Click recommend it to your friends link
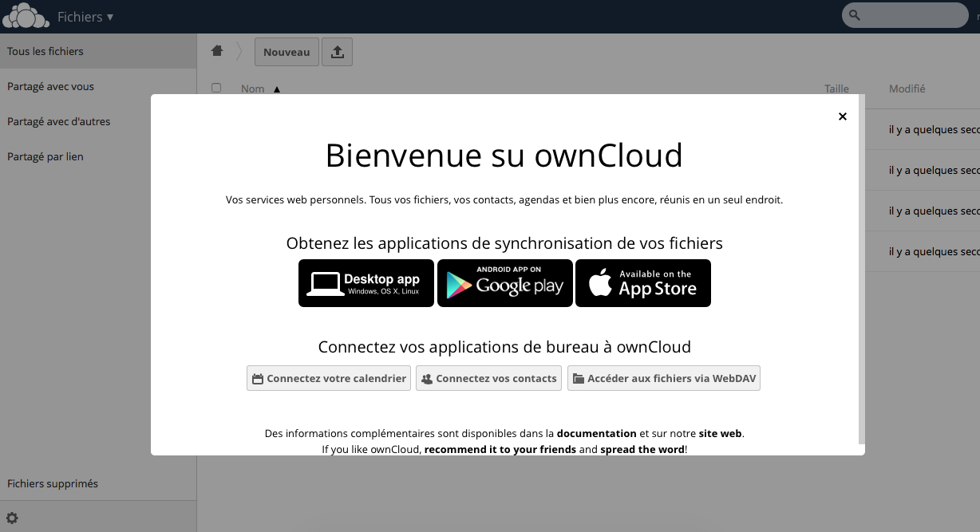The width and height of the screenshot is (980, 532). pyautogui.click(x=500, y=449)
